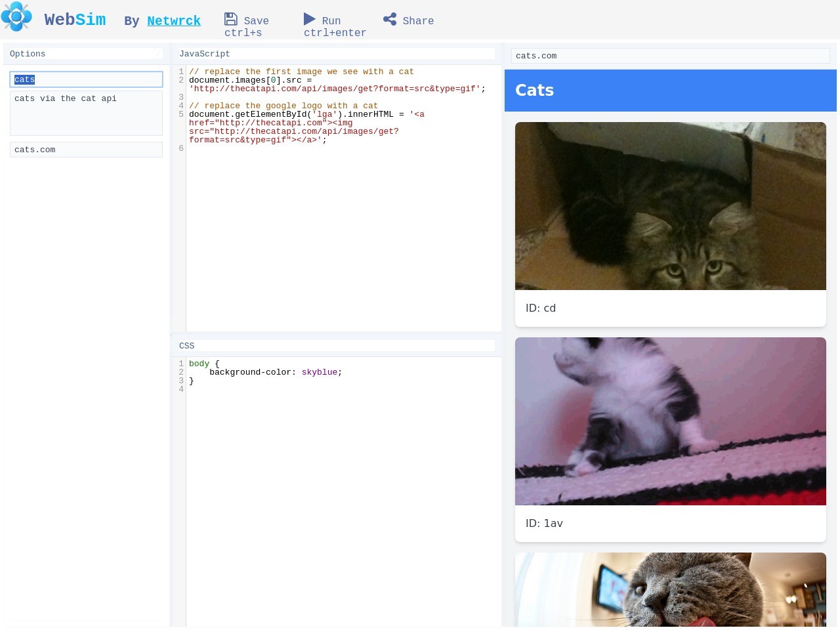Select the CSS panel header

pyautogui.click(x=336, y=346)
